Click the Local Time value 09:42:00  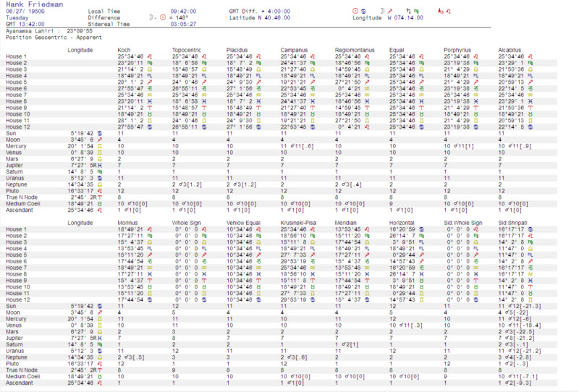click(183, 12)
